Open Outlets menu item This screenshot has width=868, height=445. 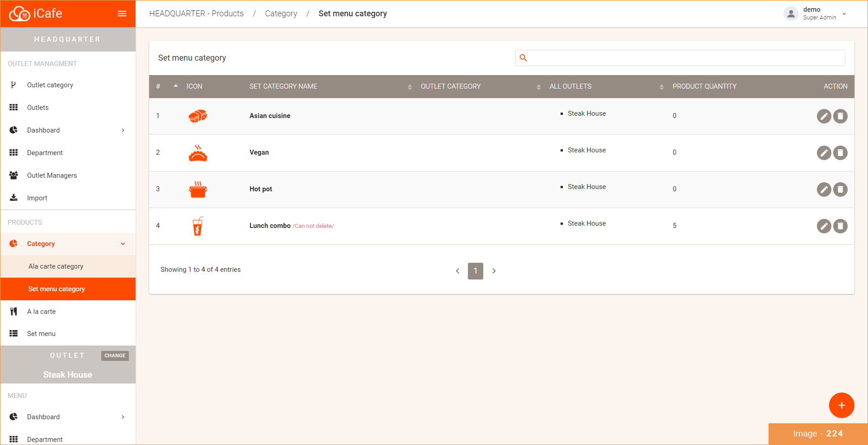click(68, 108)
